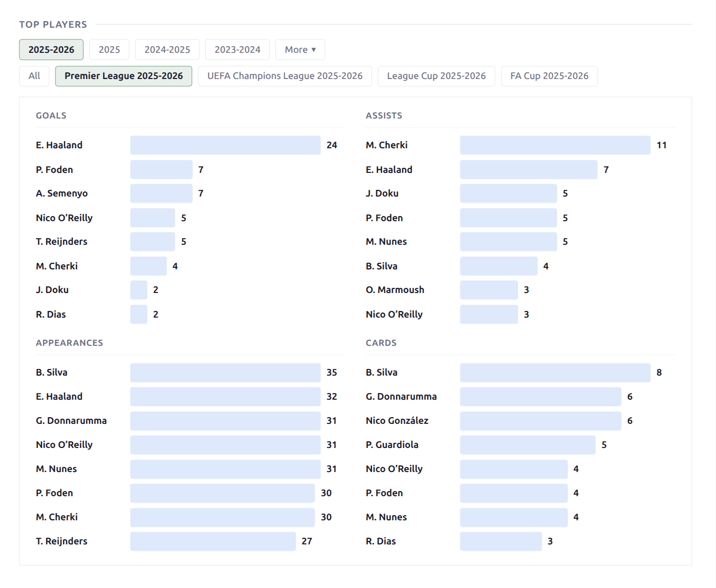Select G. Donnarumma in the Cards list
The width and height of the screenshot is (716, 588).
pos(401,397)
